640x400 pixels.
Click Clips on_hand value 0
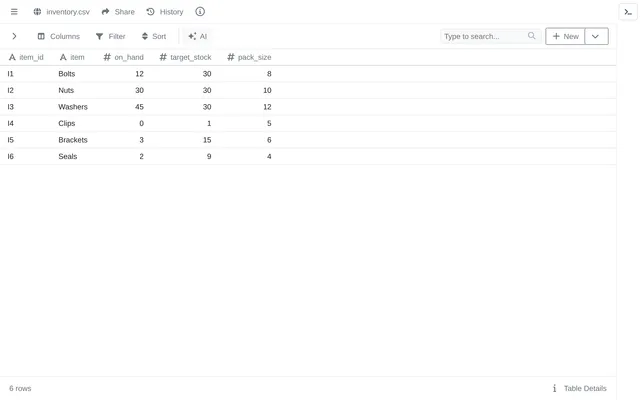pos(142,123)
